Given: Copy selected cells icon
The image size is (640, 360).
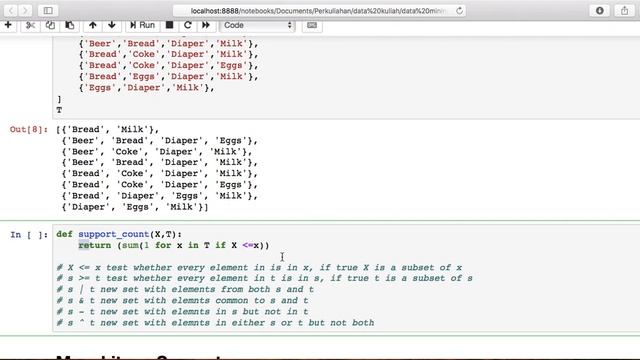Looking at the screenshot, I should [x=50, y=25].
